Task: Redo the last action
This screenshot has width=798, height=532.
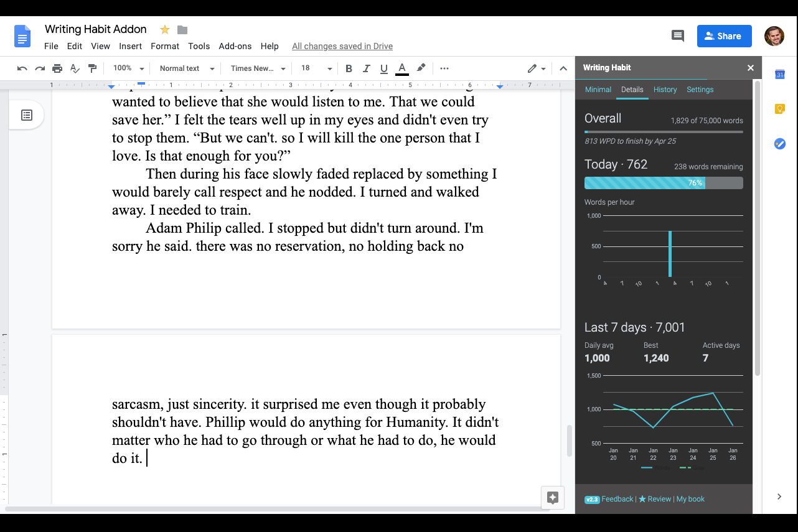Action: 40,68
